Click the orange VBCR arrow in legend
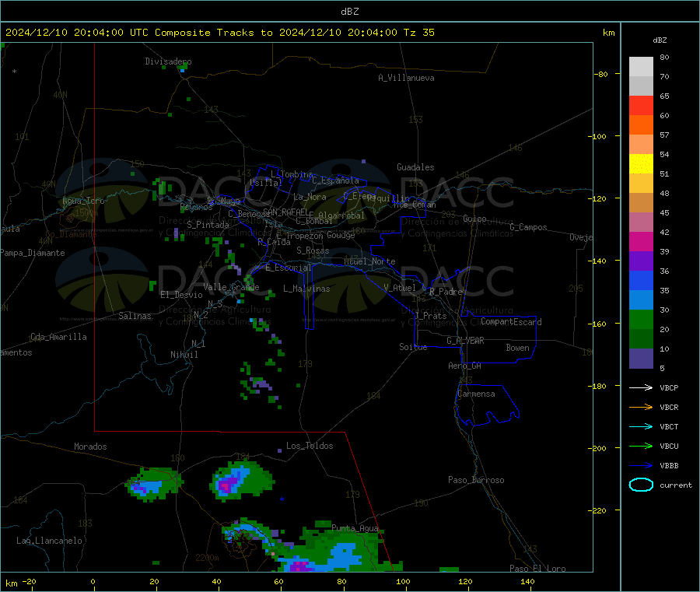The height and width of the screenshot is (592, 700). [641, 407]
